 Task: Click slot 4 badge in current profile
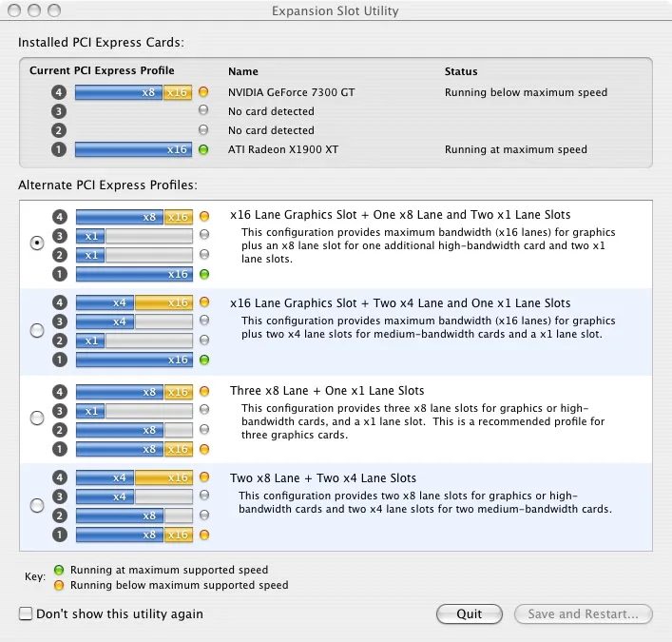click(60, 92)
